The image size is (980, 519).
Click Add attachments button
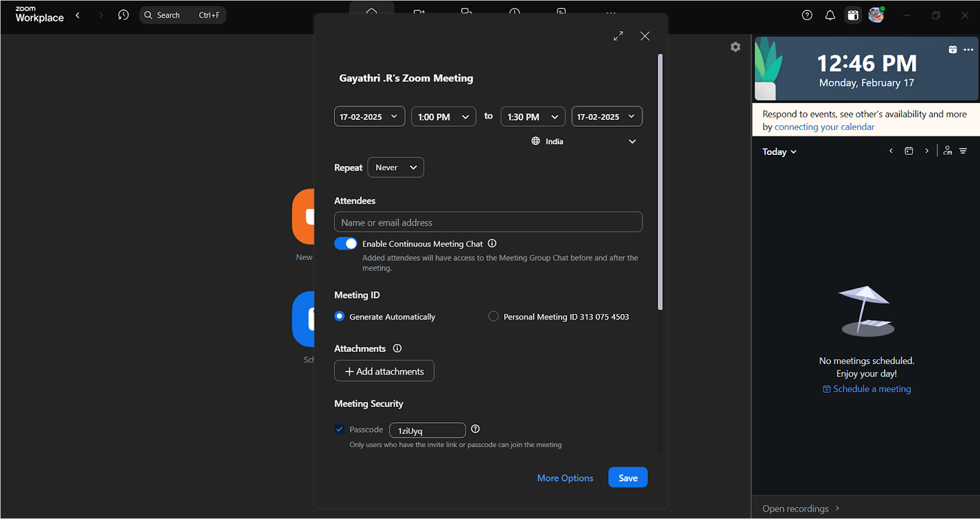pos(384,371)
